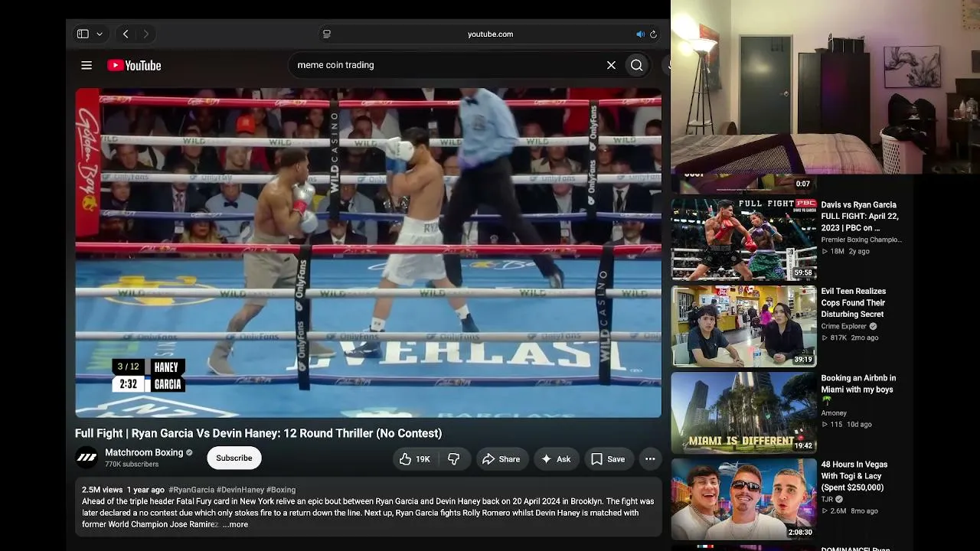Select the youtube.com address field
The width and height of the screenshot is (980, 551).
click(x=490, y=34)
